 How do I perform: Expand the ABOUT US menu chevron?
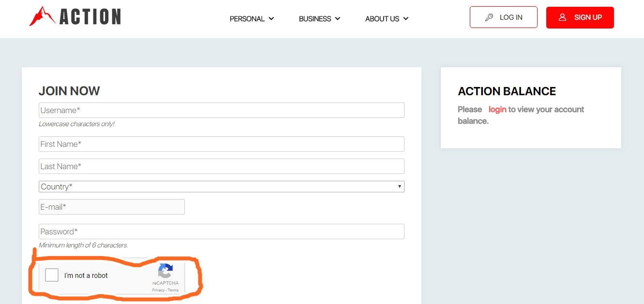405,18
